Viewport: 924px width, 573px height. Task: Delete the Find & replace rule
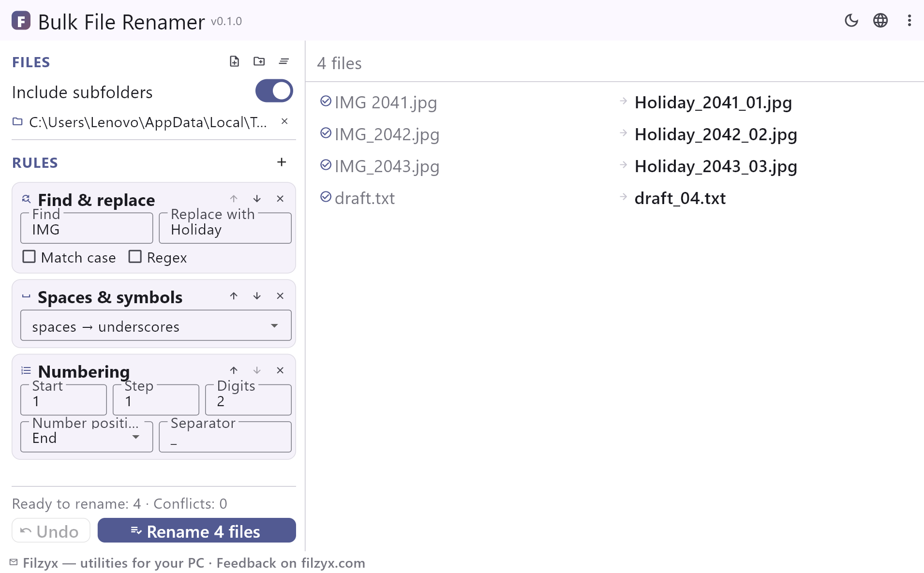click(x=280, y=199)
